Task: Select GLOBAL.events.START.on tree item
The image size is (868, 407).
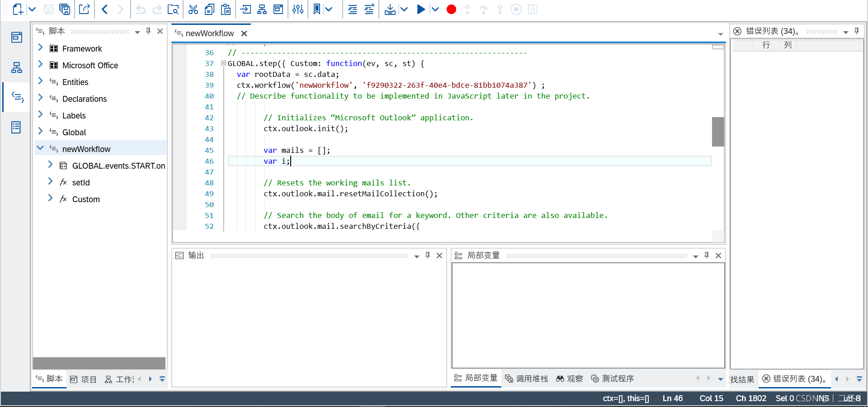Action: (x=118, y=166)
